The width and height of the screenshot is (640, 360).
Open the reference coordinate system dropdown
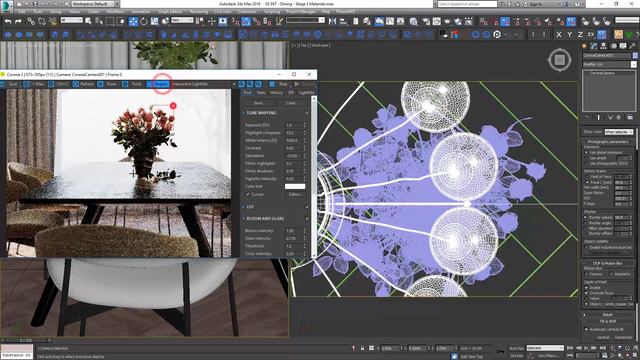(x=182, y=20)
